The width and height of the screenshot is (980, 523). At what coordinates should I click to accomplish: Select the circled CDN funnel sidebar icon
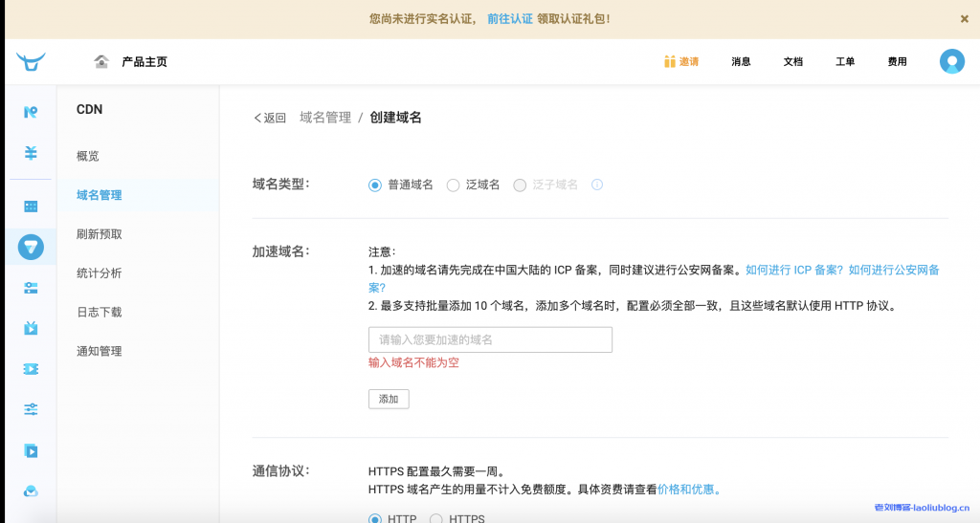coord(31,247)
